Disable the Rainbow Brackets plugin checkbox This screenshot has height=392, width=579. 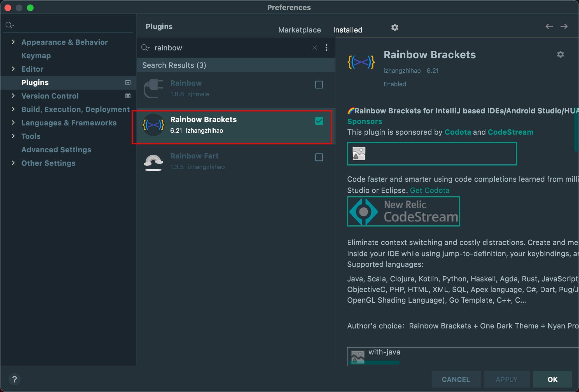point(319,121)
